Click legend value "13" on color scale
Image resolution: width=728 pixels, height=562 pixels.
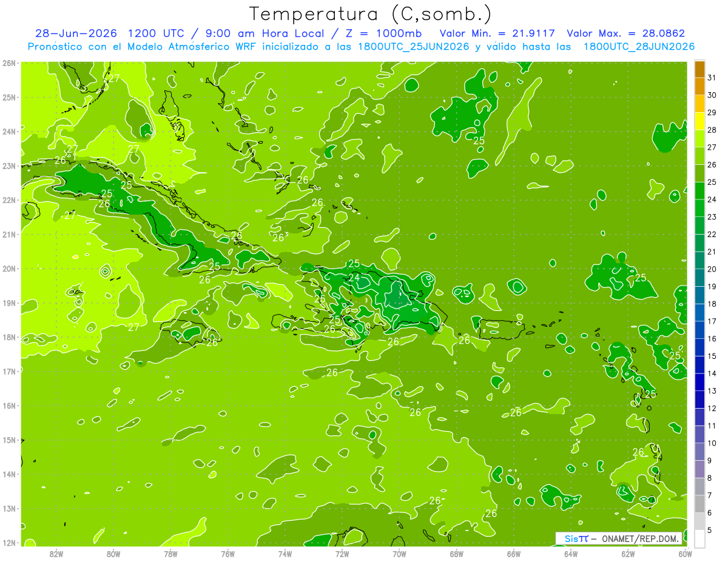tap(712, 391)
